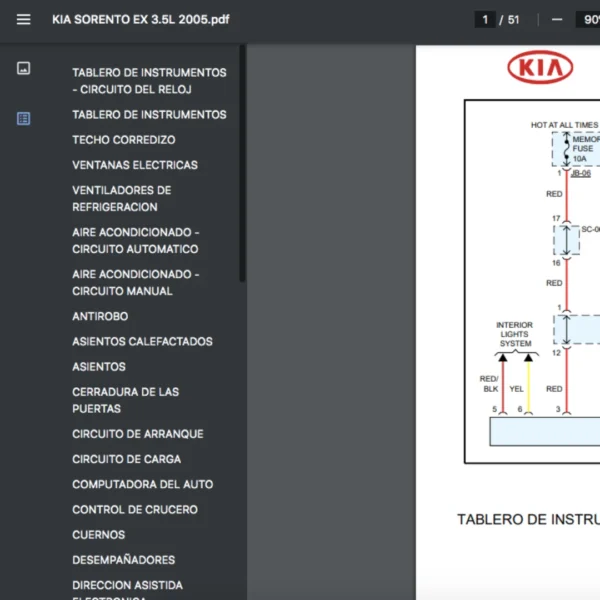Toggle the sidebar with the hamburger menu icon
Screen dimensions: 600x600
click(24, 20)
